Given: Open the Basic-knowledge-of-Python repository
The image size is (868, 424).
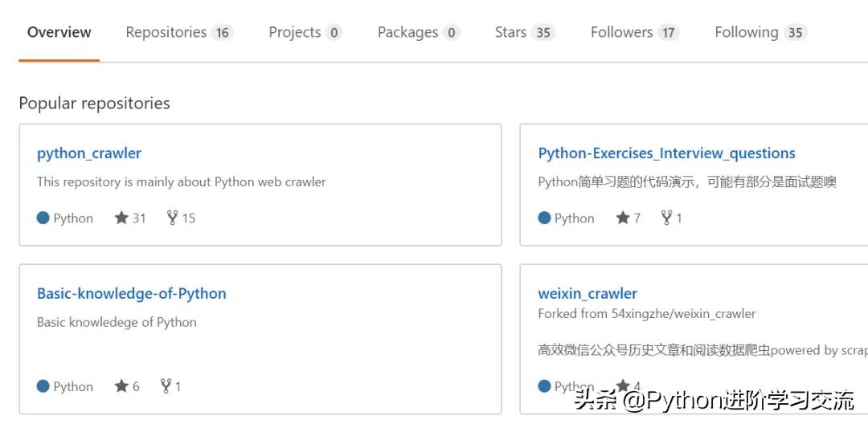Looking at the screenshot, I should [x=132, y=293].
